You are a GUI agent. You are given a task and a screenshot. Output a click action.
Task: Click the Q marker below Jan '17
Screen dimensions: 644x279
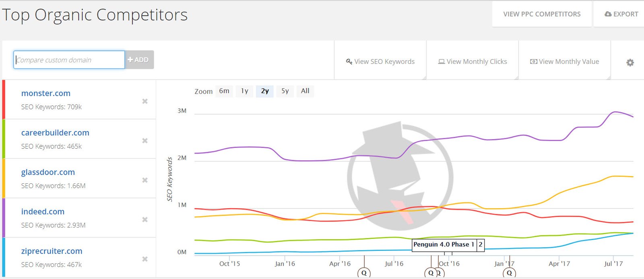pos(509,273)
